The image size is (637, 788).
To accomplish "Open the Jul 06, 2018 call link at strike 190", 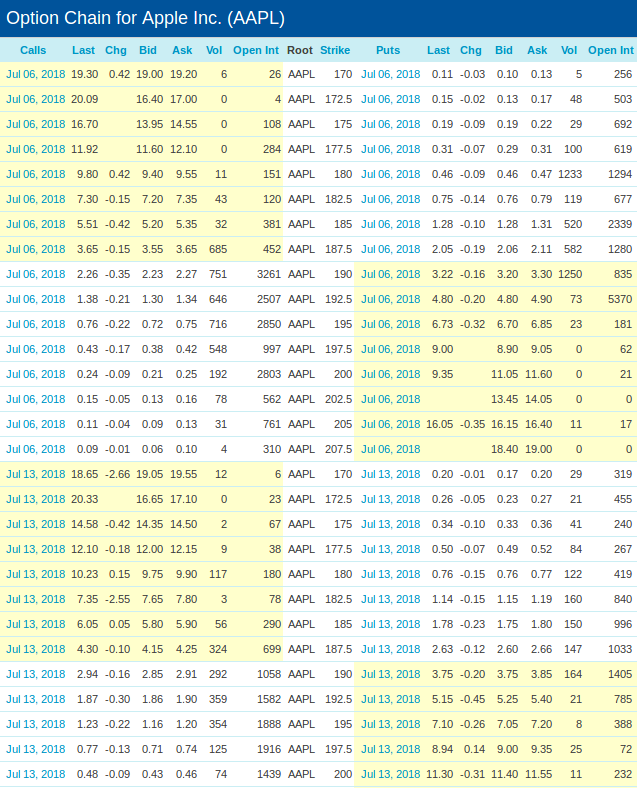I will coord(36,274).
